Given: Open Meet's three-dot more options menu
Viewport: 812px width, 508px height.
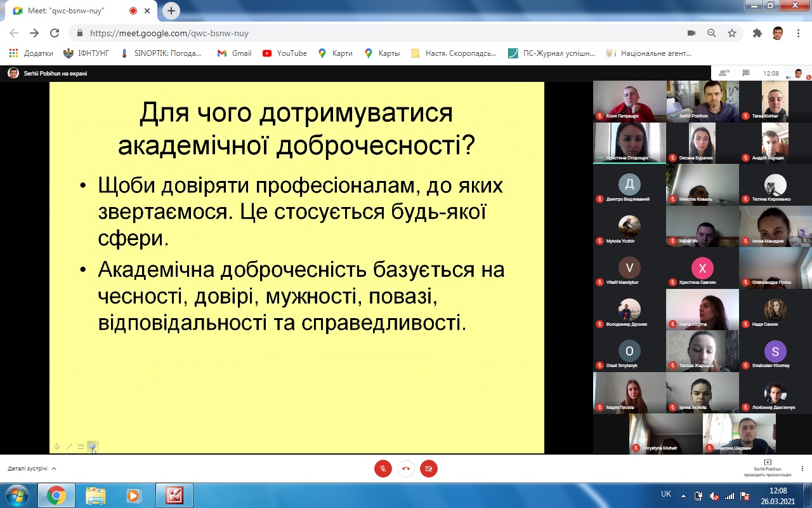Looking at the screenshot, I should click(802, 469).
